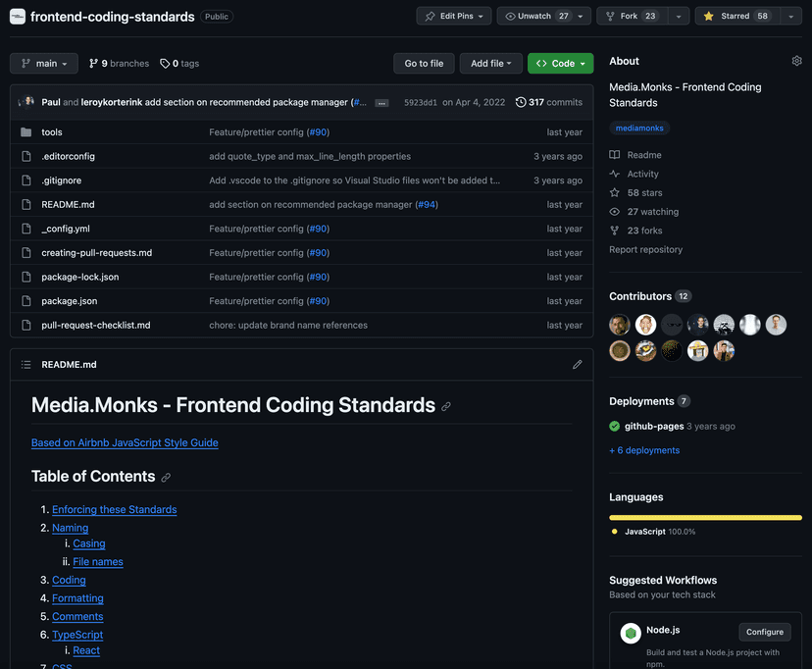The image size is (812, 669).
Task: Open the package.json file
Action: click(69, 301)
